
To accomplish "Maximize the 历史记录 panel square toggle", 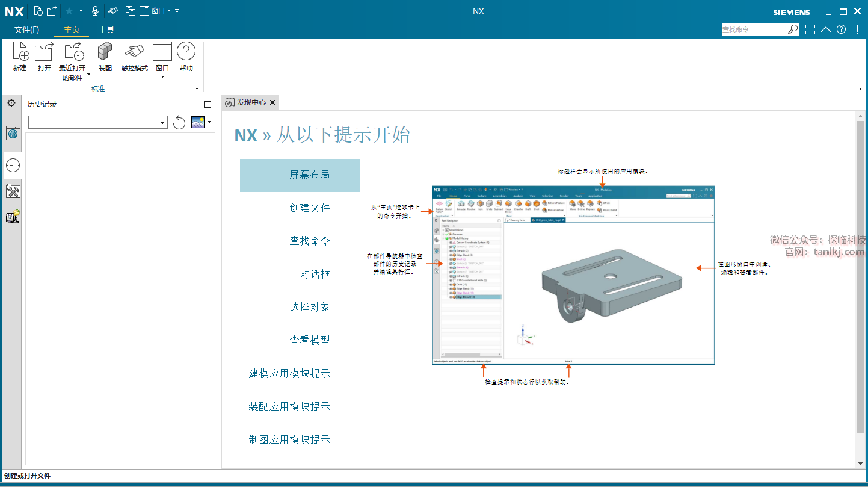I will point(208,104).
